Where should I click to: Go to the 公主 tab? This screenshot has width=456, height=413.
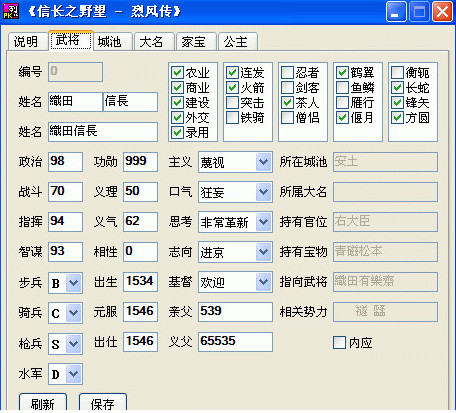[238, 42]
